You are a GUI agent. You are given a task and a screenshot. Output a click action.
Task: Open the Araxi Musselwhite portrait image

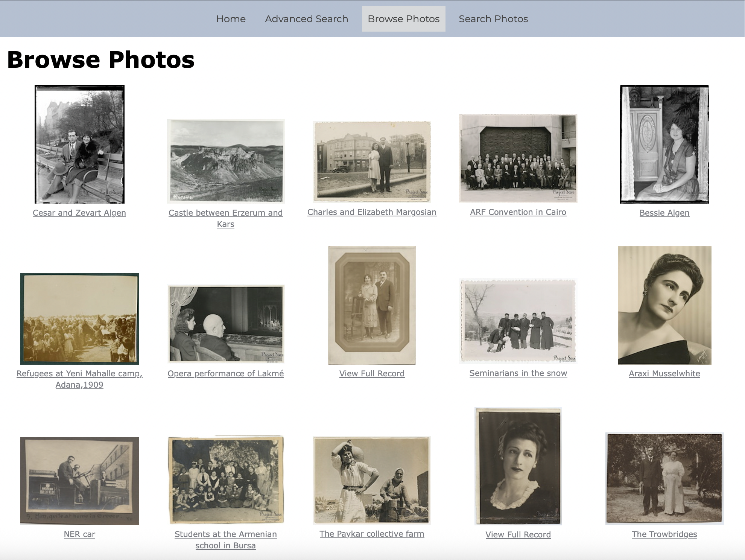pyautogui.click(x=664, y=305)
